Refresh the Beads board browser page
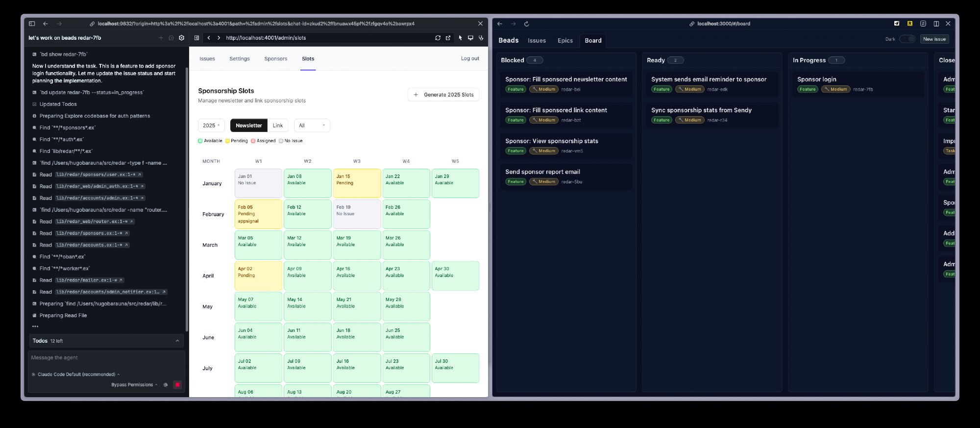Screen dimensions: 980x428 [527, 24]
